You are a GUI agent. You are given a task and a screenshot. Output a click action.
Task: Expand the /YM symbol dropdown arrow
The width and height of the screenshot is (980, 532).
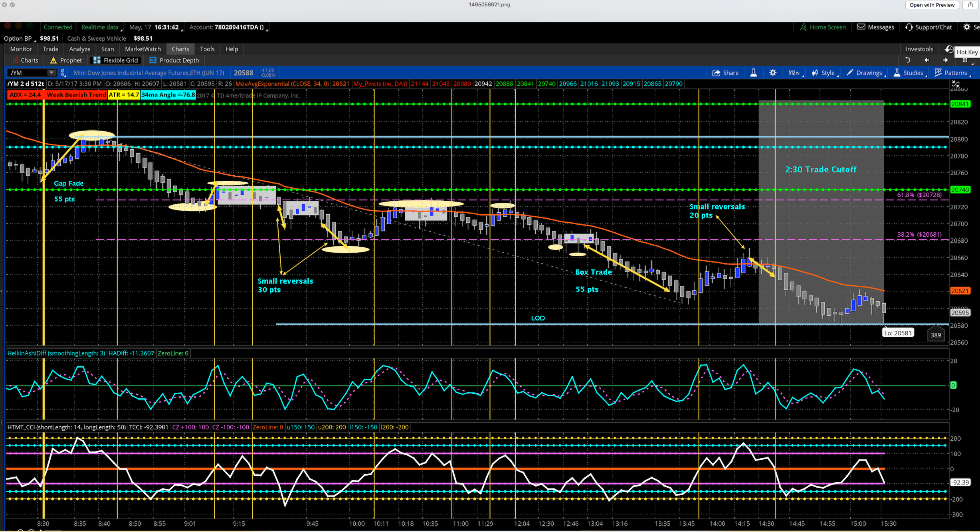[x=51, y=73]
